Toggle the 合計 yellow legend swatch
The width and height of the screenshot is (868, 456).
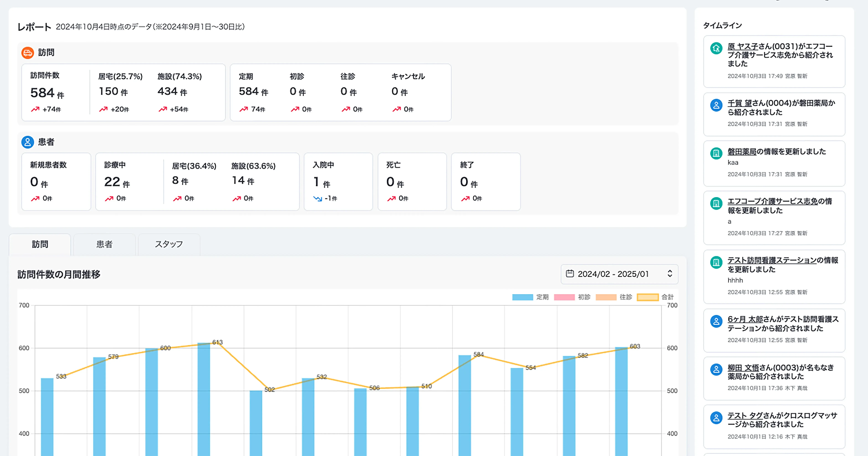coord(648,297)
